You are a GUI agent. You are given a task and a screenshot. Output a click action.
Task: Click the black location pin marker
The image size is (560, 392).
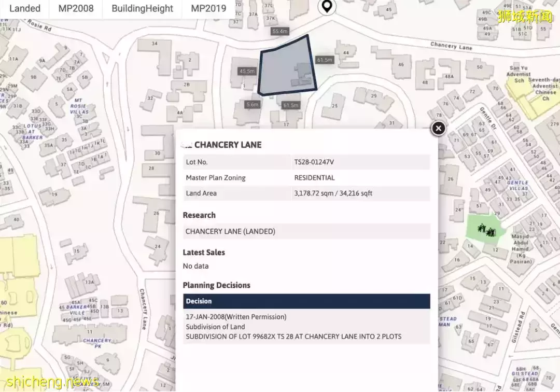(327, 7)
